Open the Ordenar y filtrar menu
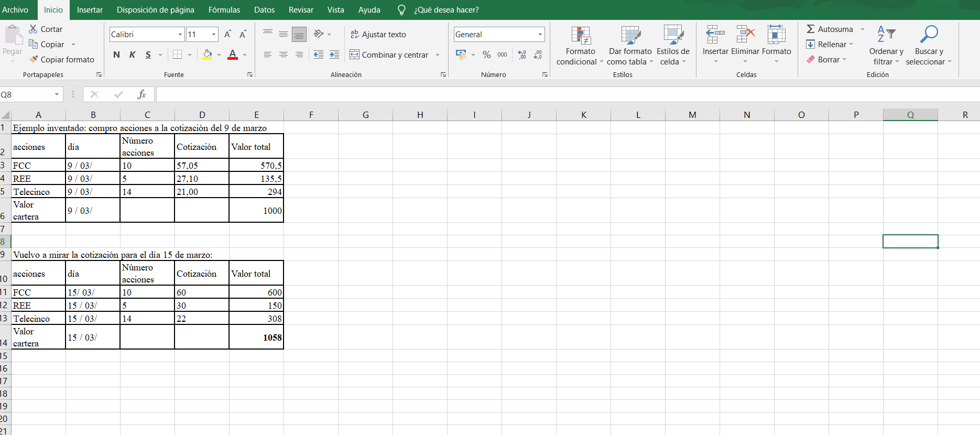The height and width of the screenshot is (435, 980). pyautogui.click(x=886, y=46)
